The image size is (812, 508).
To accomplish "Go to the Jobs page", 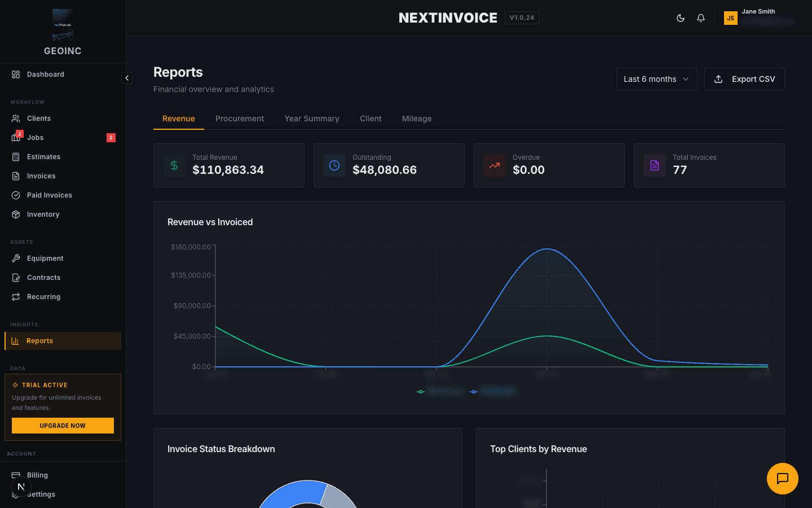I will (63, 138).
